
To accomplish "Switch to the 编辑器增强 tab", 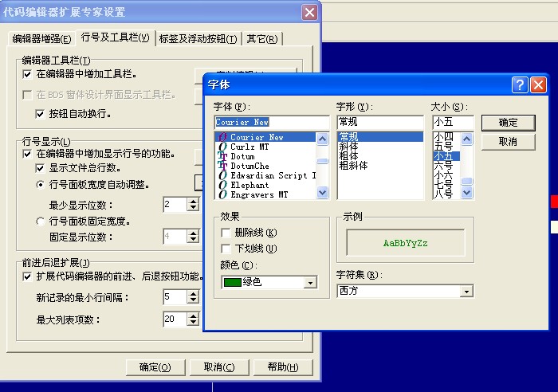I will pos(41,39).
